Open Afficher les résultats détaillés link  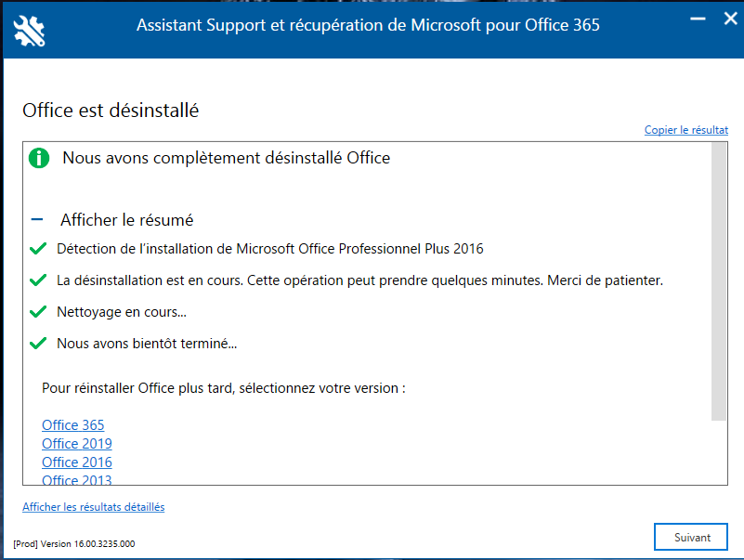coord(94,507)
